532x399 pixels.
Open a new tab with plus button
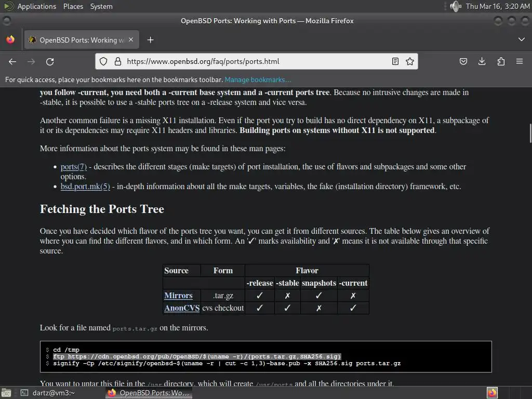[x=150, y=40]
